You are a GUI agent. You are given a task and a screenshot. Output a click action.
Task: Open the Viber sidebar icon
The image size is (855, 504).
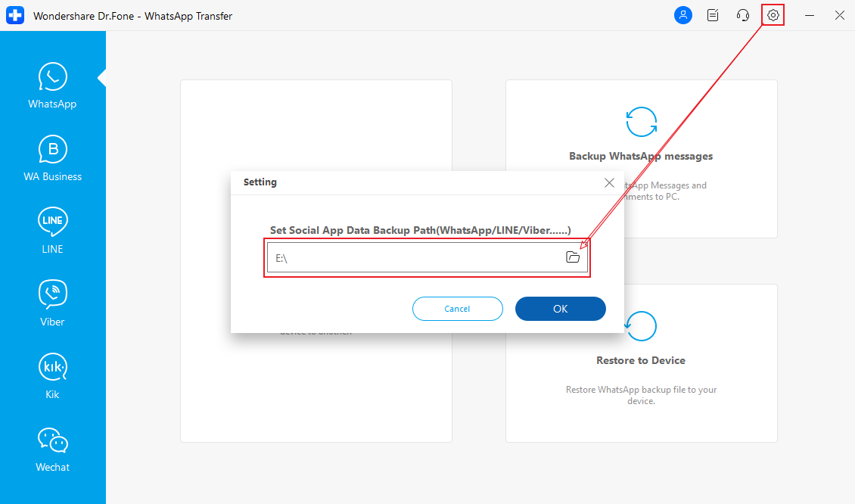(x=52, y=294)
